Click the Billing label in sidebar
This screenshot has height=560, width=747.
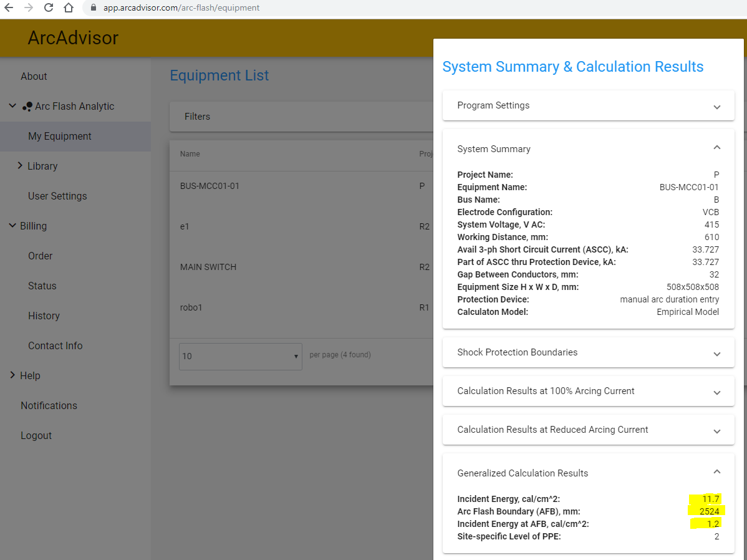pyautogui.click(x=33, y=226)
